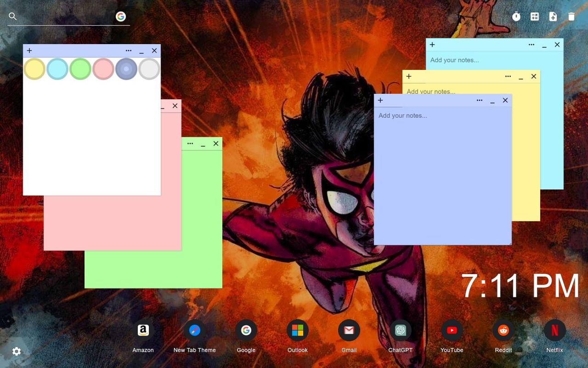Add a note using the plus on the color-picker note
The image size is (588, 368).
pyautogui.click(x=29, y=51)
